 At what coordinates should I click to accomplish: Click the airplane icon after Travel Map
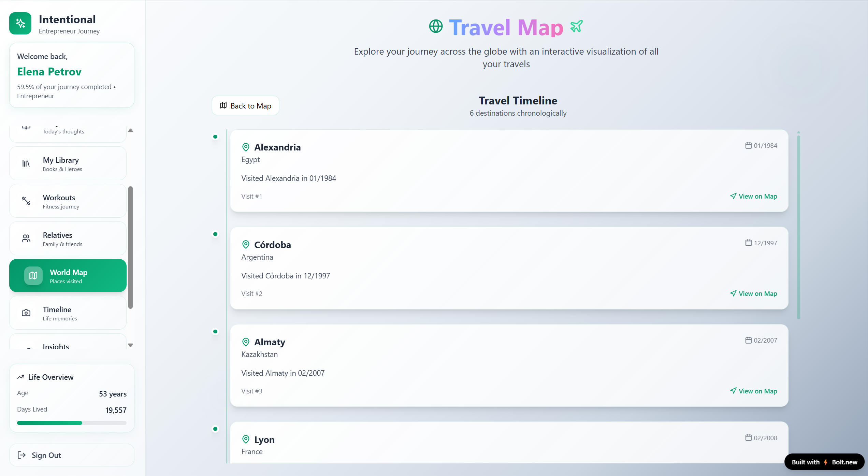coord(576,26)
